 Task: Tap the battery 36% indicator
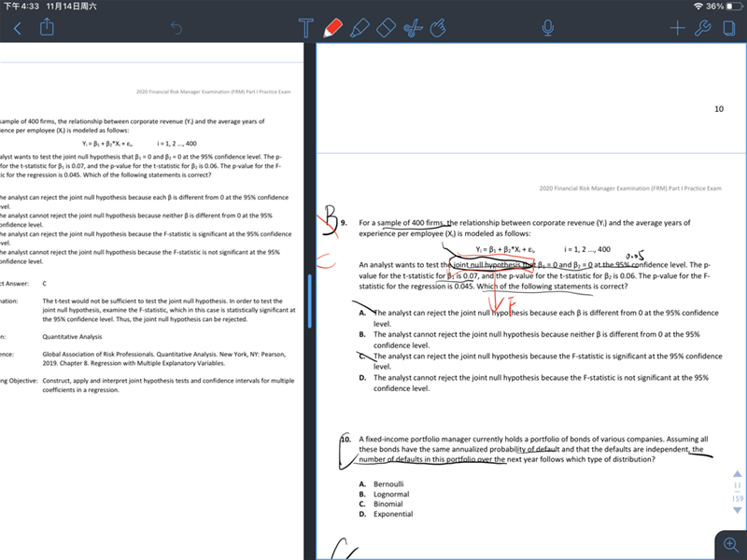coord(725,7)
